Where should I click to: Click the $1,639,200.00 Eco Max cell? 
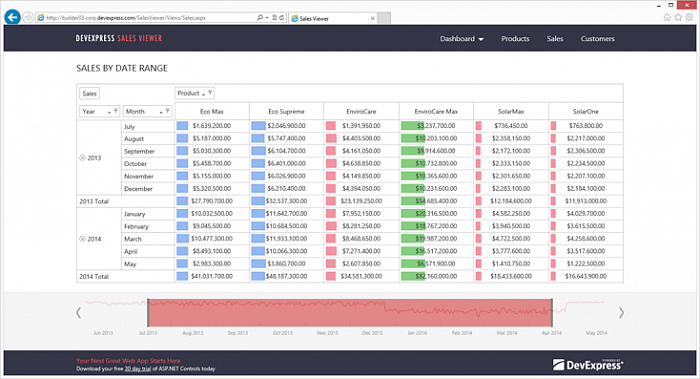[x=212, y=126]
